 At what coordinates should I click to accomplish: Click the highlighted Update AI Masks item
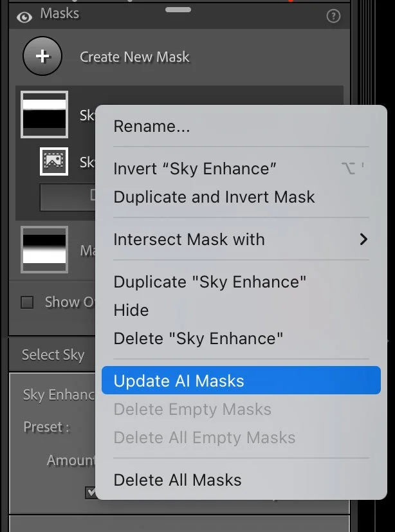241,380
